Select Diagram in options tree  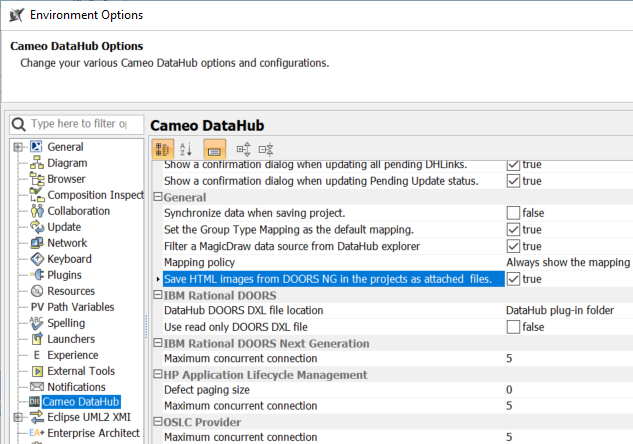(67, 163)
